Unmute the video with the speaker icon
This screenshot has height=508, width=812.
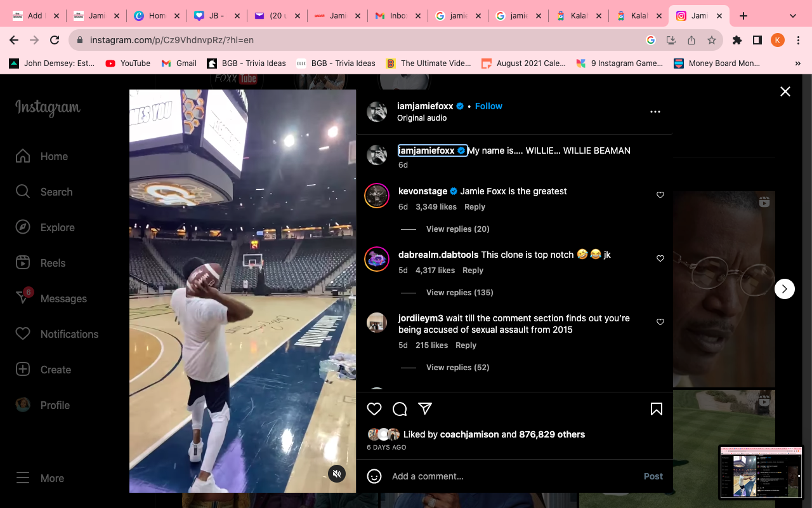click(x=337, y=474)
